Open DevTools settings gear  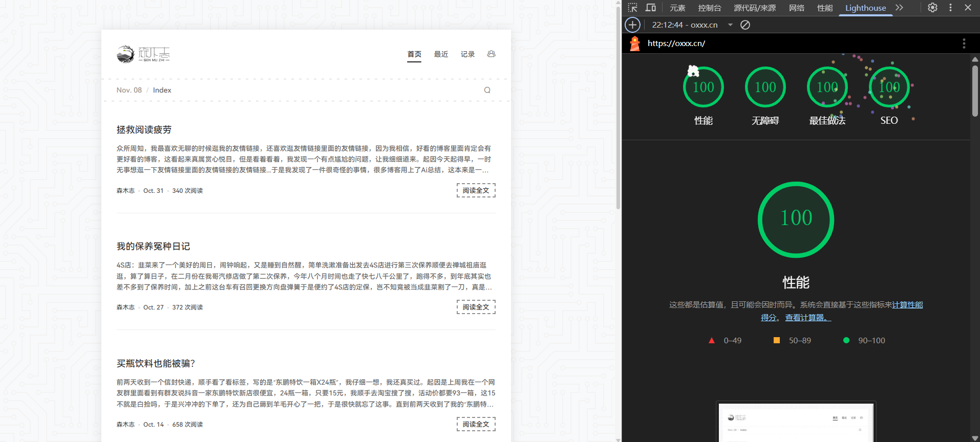(x=932, y=8)
